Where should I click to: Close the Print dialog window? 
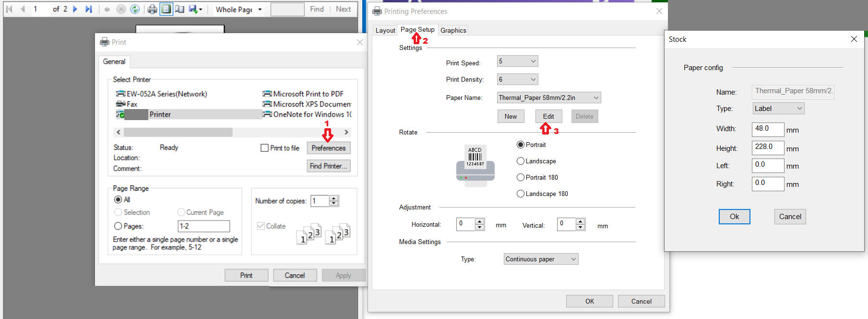tap(360, 42)
